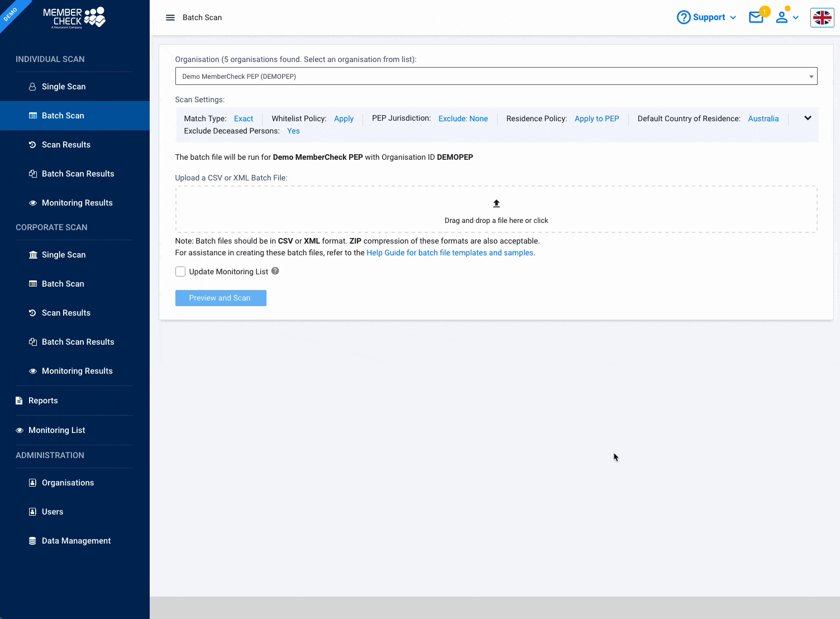The image size is (840, 619).
Task: Change Exclude Deceased Persons Yes setting
Action: pos(293,131)
